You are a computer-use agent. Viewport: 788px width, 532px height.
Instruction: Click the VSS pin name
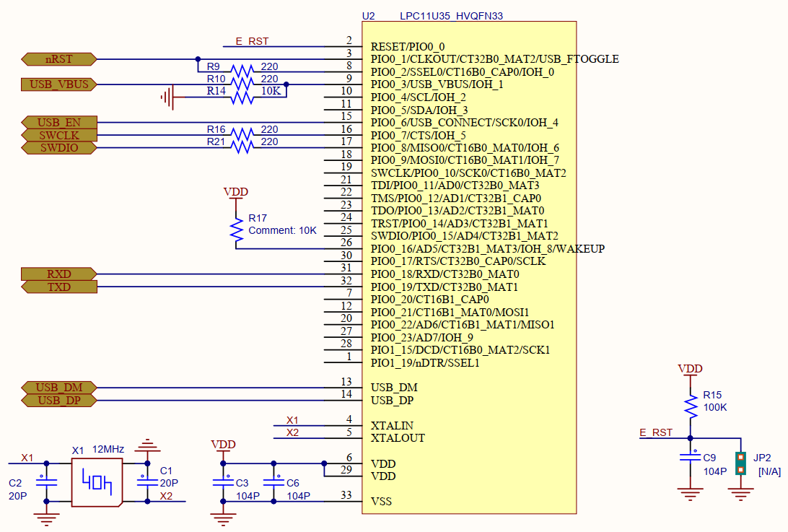(x=381, y=502)
